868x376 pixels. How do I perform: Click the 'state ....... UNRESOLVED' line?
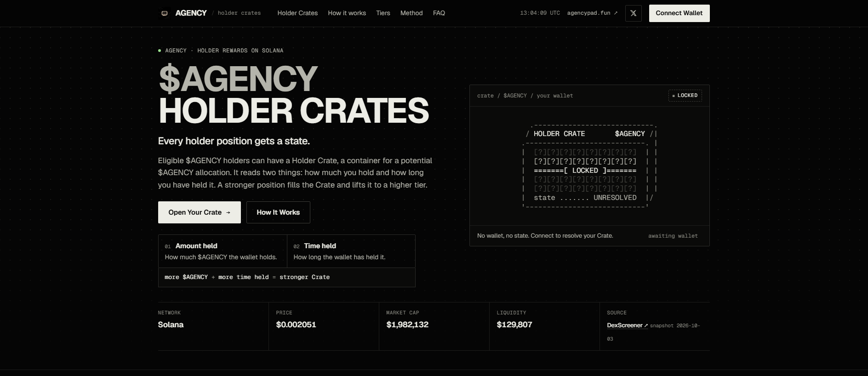point(585,198)
